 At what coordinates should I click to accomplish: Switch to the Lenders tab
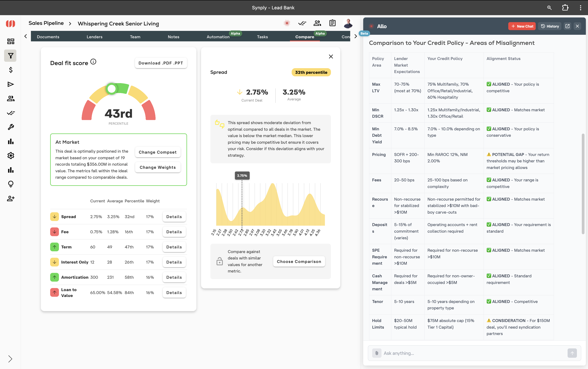coord(94,37)
